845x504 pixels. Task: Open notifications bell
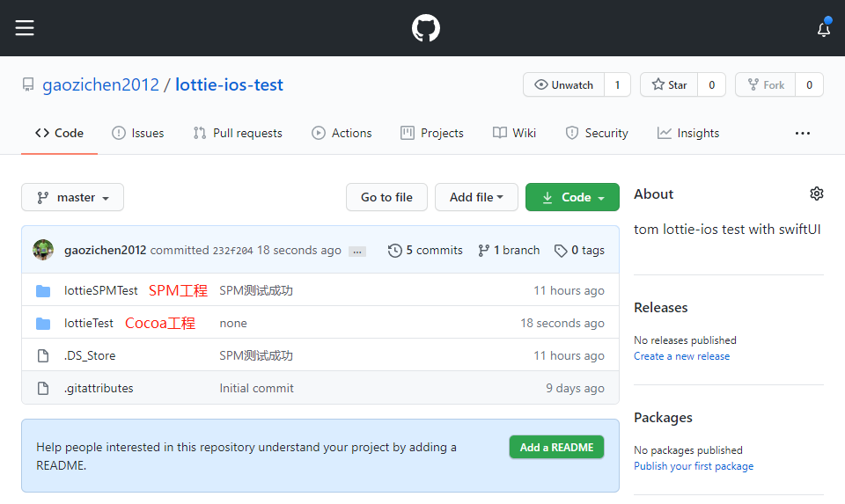click(824, 28)
